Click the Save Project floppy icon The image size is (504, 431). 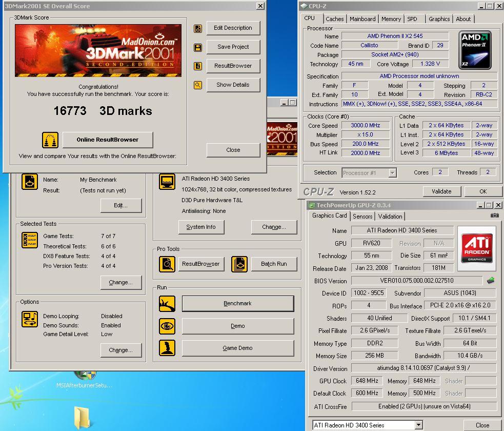[x=198, y=48]
